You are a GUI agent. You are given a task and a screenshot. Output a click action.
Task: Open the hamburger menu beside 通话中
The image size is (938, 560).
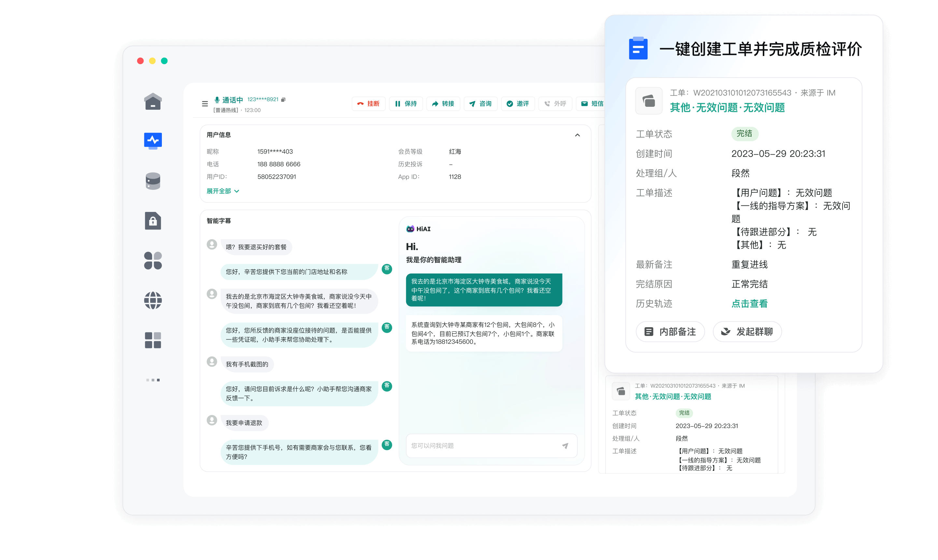[x=205, y=104]
